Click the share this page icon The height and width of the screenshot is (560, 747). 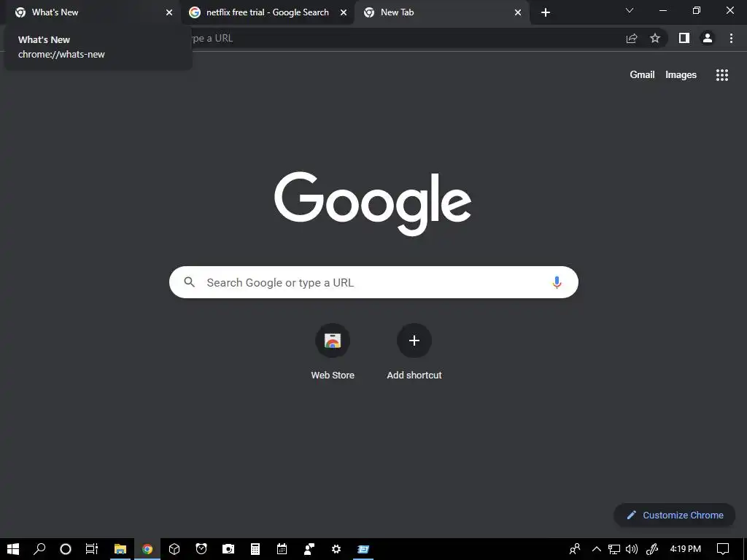pyautogui.click(x=632, y=38)
